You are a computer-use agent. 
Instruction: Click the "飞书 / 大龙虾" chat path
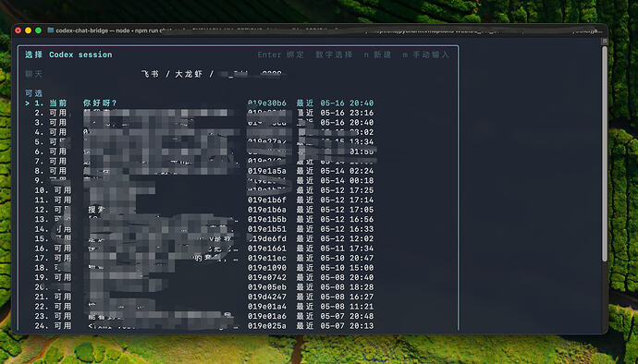172,74
